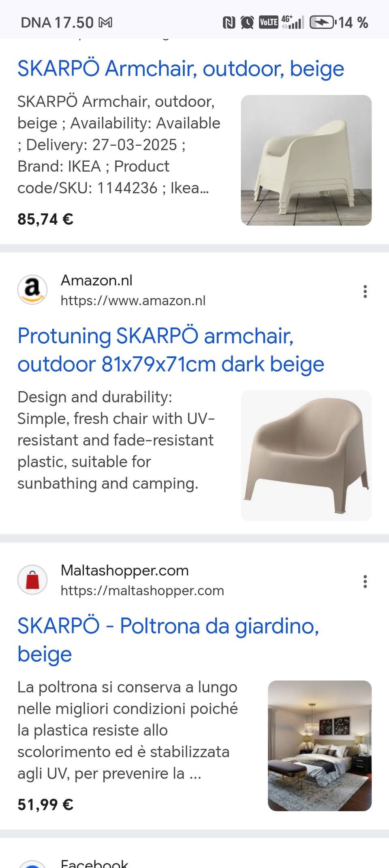The width and height of the screenshot is (389, 868).
Task: Open Protuning SKARPÖ armchair Amazon link
Action: tap(171, 350)
